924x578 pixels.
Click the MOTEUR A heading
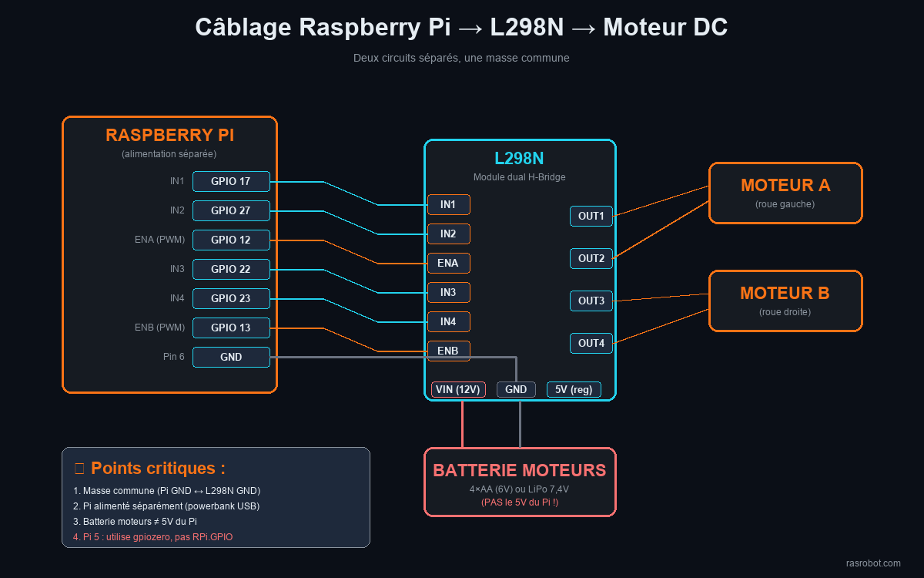785,186
